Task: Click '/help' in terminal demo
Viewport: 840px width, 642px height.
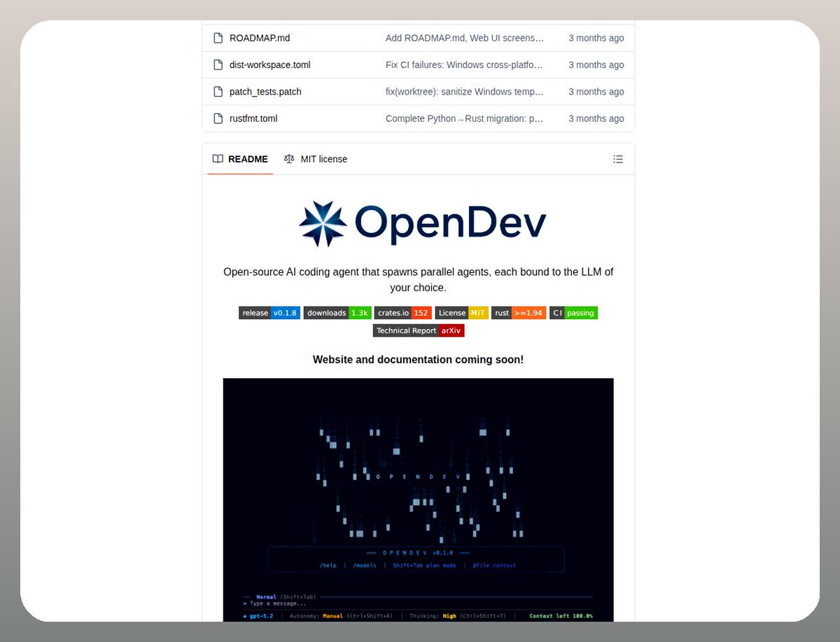Action: coord(328,566)
